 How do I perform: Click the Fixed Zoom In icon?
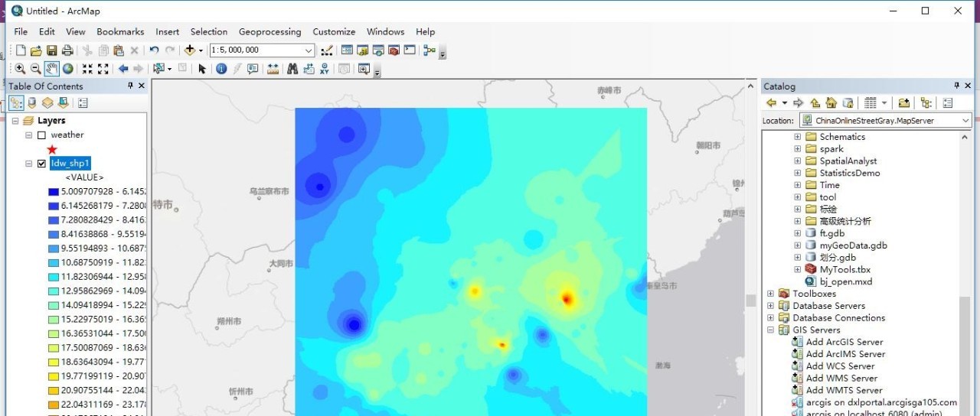point(87,69)
